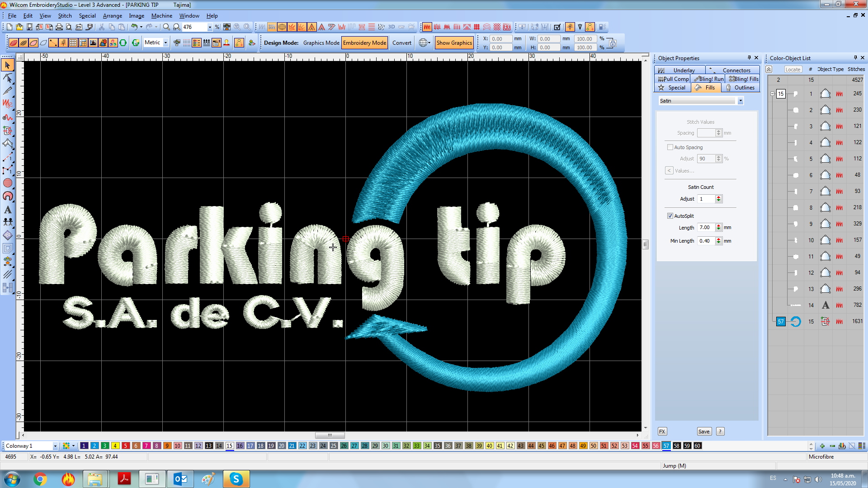The width and height of the screenshot is (868, 488).
Task: Open the Stitch menu
Action: pos(65,16)
